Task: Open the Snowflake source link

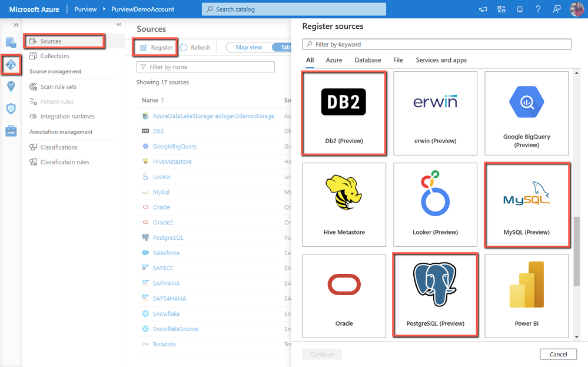Action: click(166, 314)
